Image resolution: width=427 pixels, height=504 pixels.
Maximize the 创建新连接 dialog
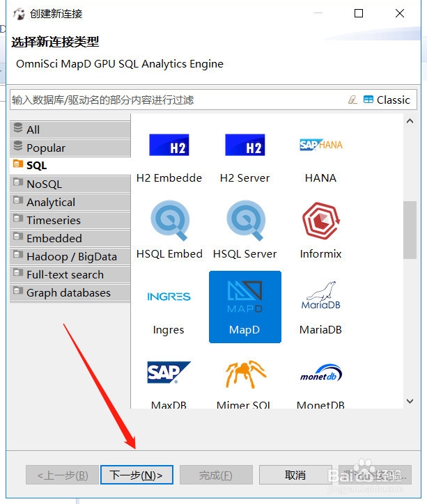pyautogui.click(x=359, y=13)
